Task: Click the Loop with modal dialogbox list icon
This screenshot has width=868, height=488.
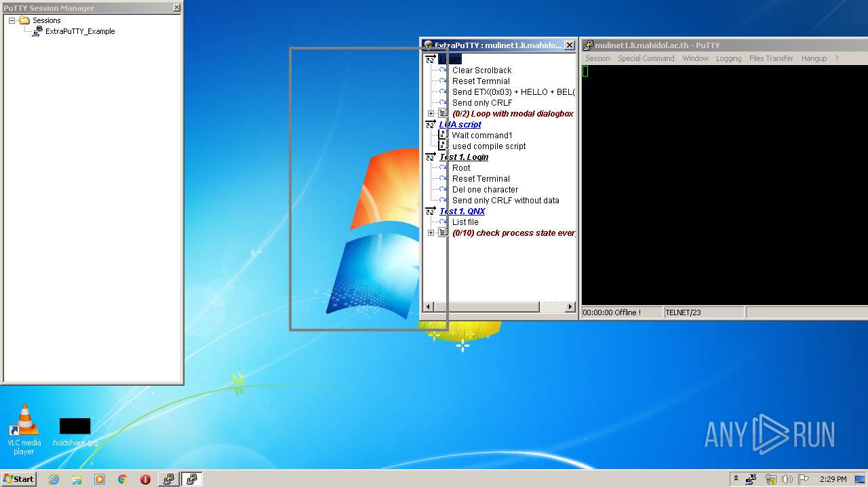Action: coord(443,114)
